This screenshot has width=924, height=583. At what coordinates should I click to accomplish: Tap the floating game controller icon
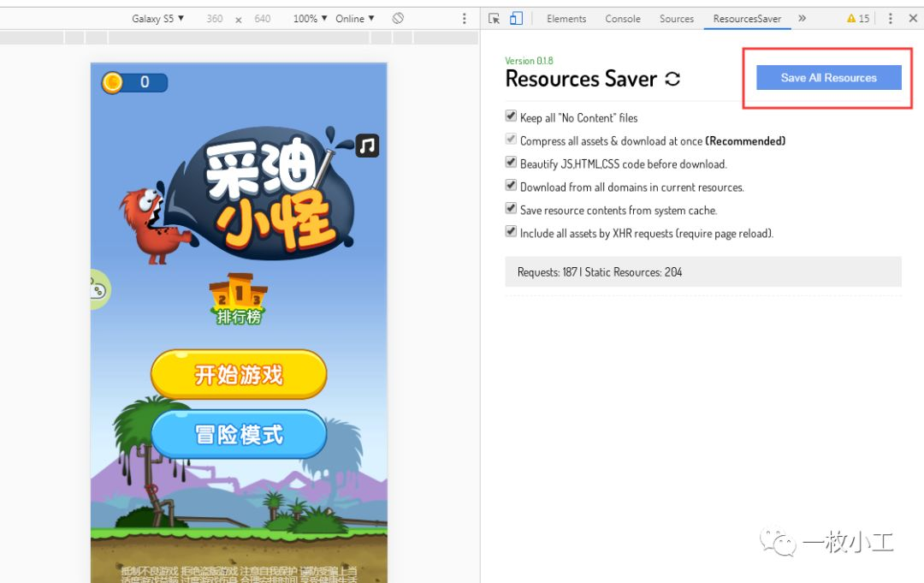(x=98, y=289)
